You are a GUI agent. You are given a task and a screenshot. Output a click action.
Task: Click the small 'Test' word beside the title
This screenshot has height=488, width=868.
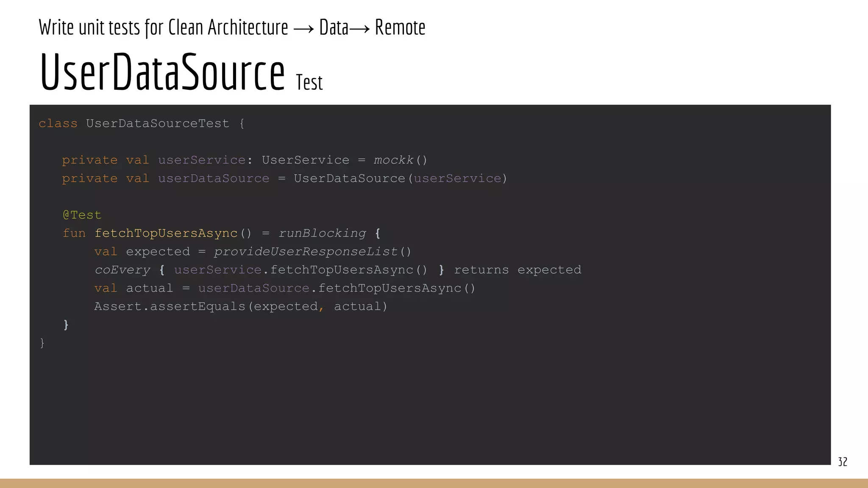click(309, 83)
